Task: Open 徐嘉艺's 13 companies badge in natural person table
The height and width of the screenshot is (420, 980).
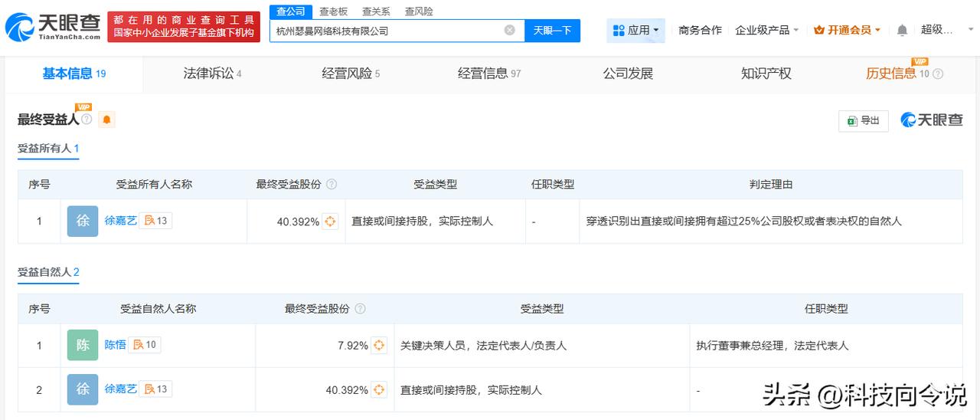Action: click(155, 389)
